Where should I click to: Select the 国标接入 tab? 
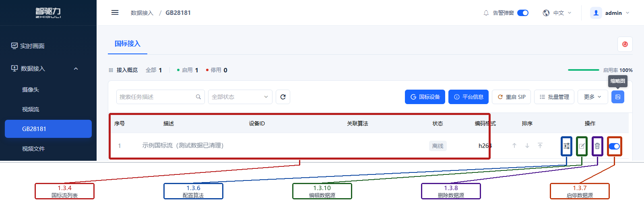pyautogui.click(x=128, y=44)
